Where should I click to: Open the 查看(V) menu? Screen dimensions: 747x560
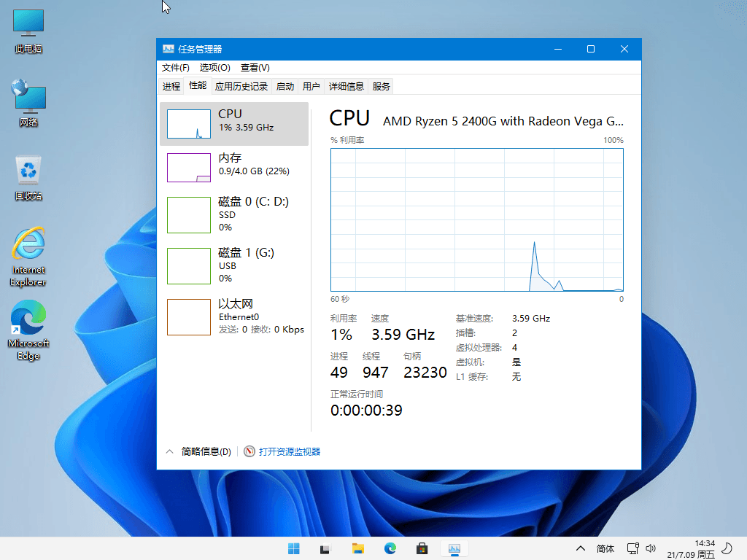click(x=255, y=68)
